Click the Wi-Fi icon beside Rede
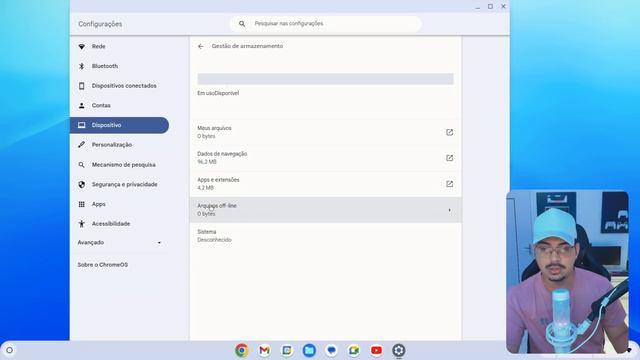640x360 pixels. 82,47
